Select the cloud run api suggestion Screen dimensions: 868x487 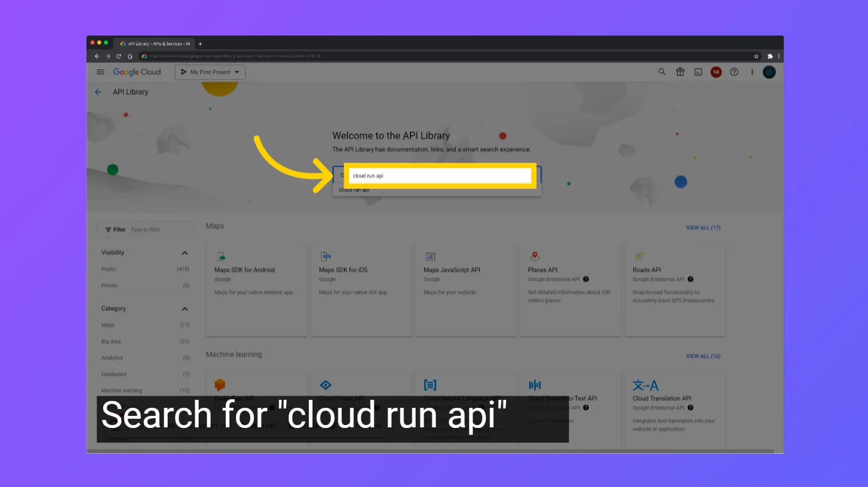point(437,190)
